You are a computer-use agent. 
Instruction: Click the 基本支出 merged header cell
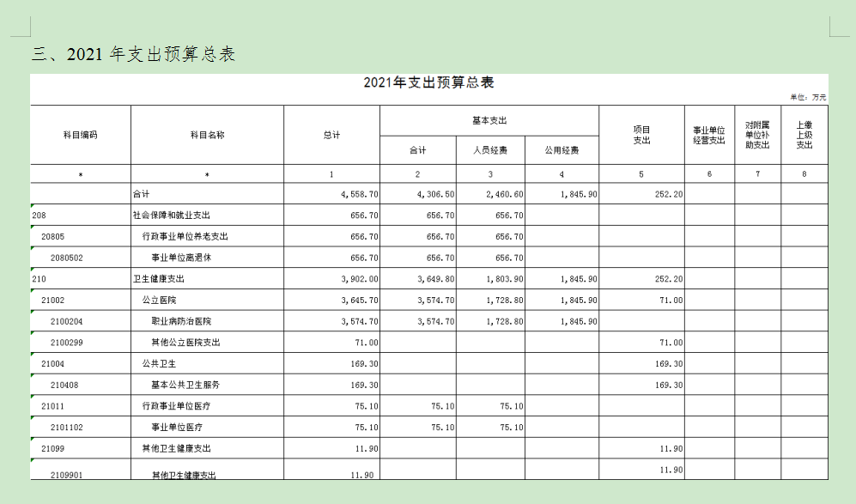[x=489, y=121]
